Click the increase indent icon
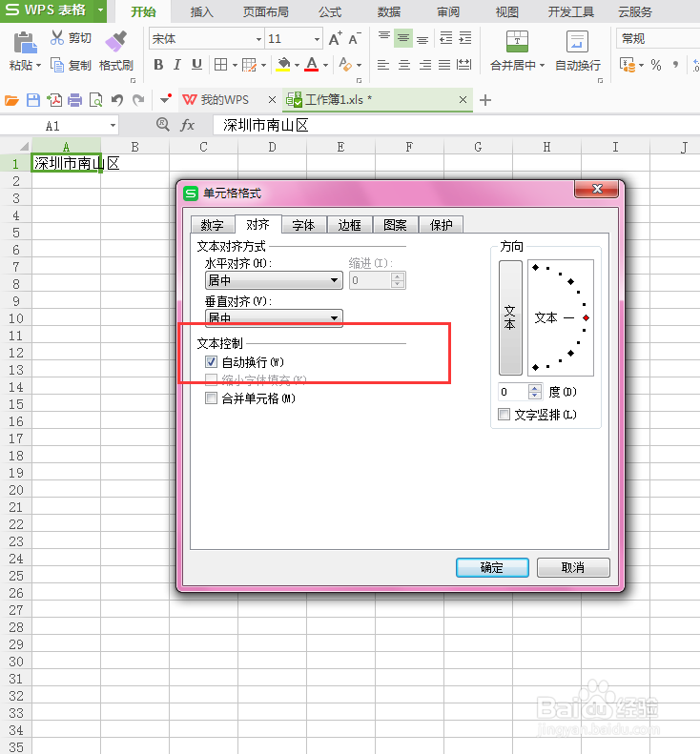Viewport: 700px width, 754px height. tap(465, 38)
